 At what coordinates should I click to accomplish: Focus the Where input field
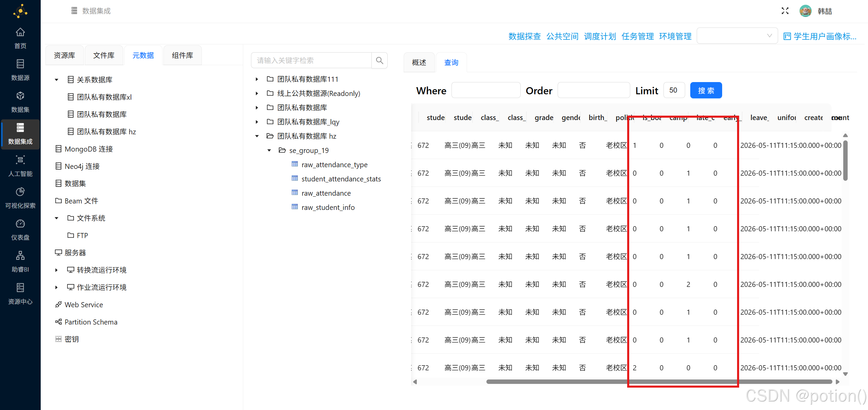pyautogui.click(x=486, y=90)
